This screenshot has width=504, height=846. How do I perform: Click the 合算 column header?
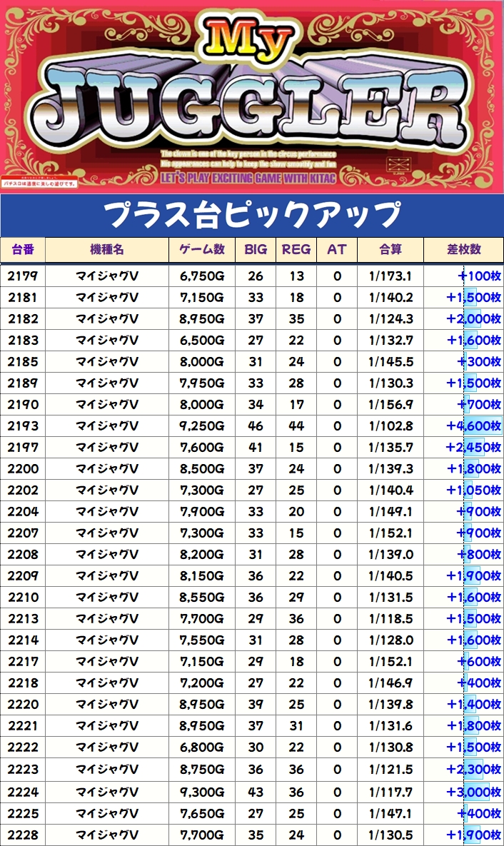pos(390,250)
